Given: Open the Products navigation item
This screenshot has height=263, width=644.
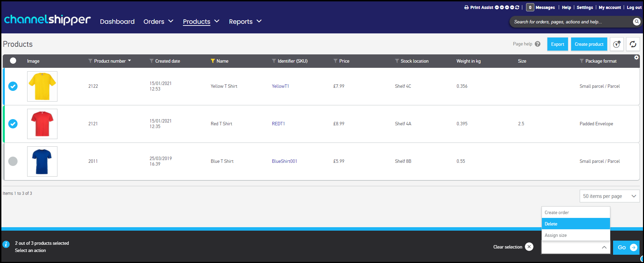Looking at the screenshot, I should pos(196,22).
